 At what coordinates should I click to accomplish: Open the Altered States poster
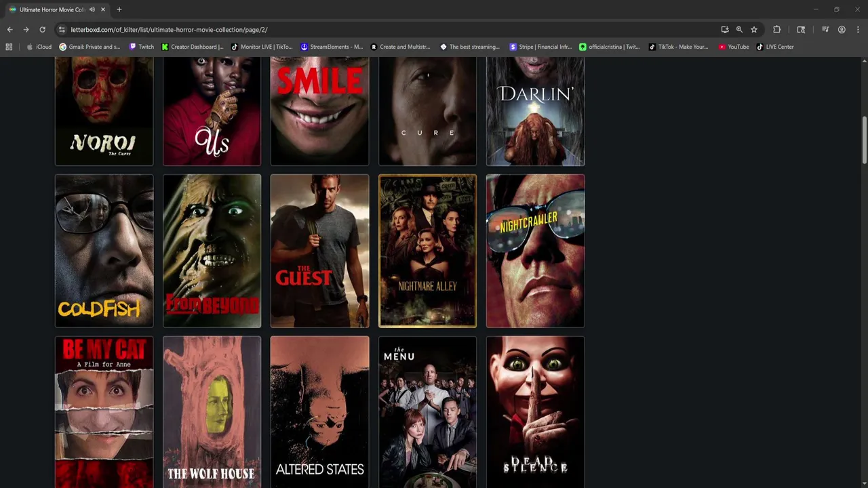(x=319, y=412)
